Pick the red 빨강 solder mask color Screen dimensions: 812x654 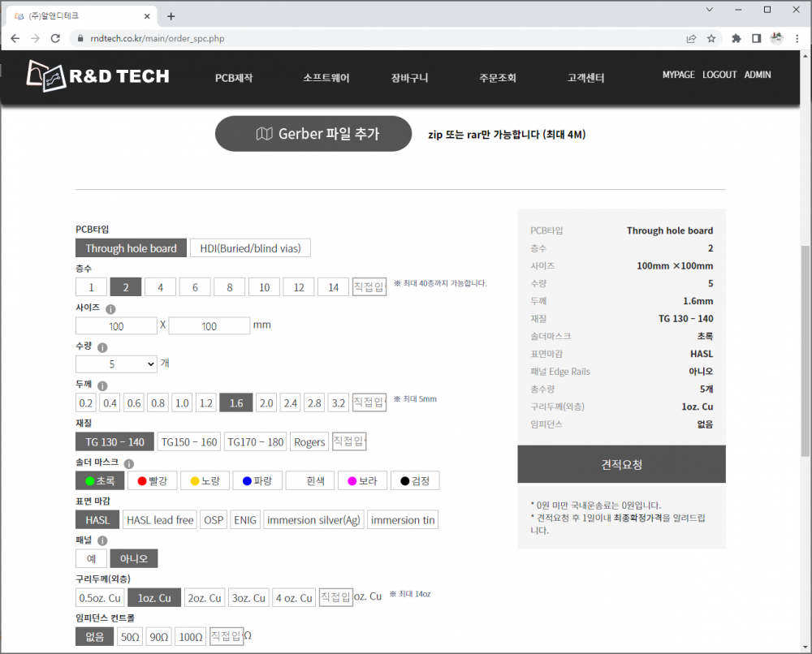click(154, 481)
